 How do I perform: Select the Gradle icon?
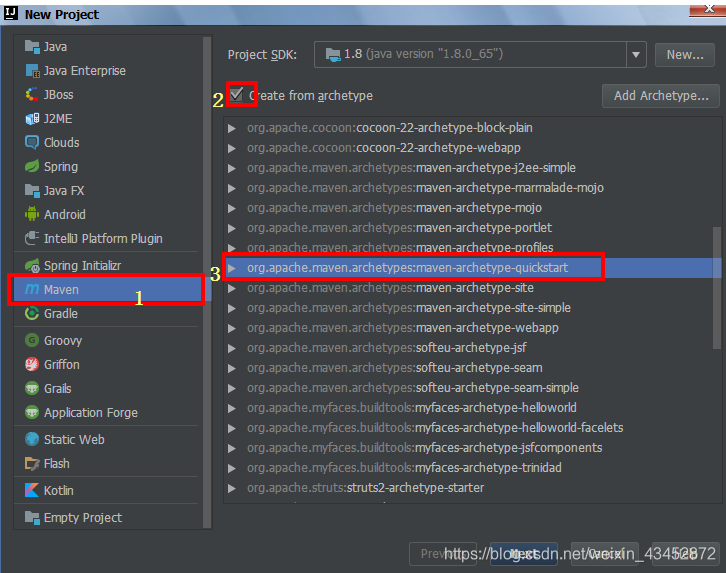[x=32, y=314]
